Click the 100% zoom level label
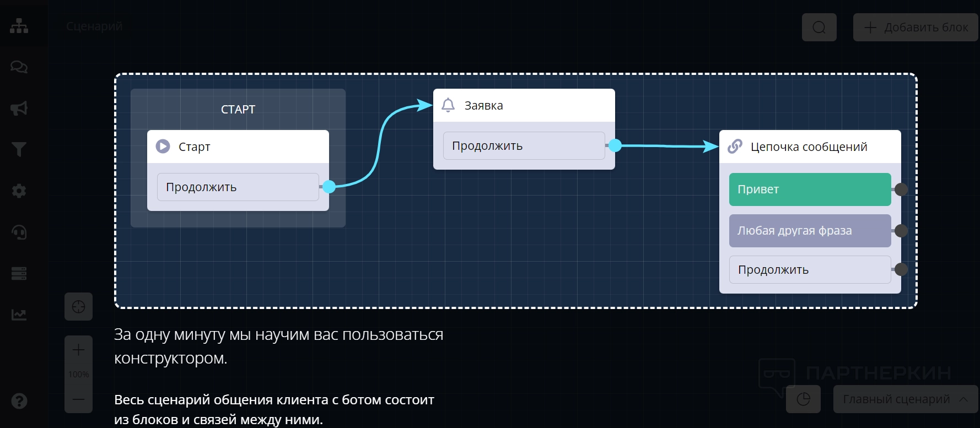The image size is (980, 428). [x=78, y=375]
